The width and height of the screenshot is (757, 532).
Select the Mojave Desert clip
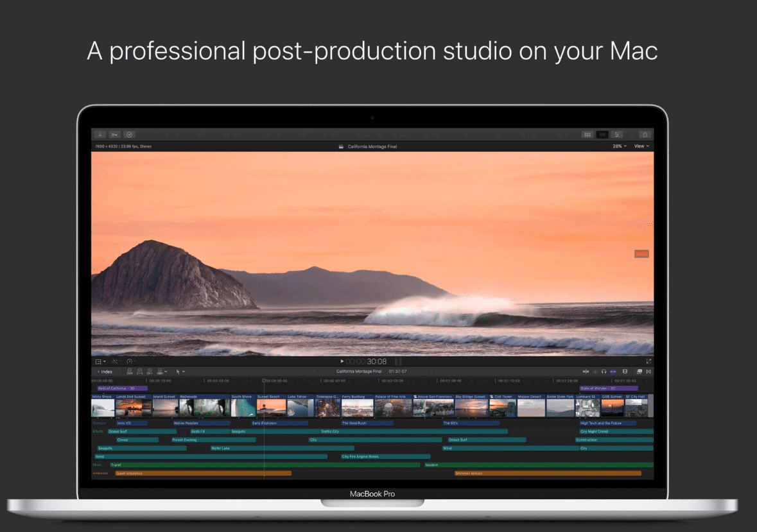click(x=531, y=405)
